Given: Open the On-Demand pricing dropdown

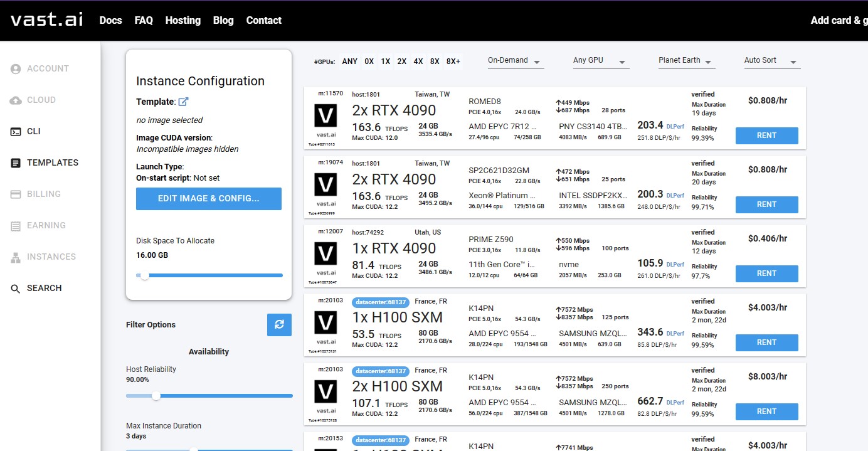Looking at the screenshot, I should [x=514, y=60].
